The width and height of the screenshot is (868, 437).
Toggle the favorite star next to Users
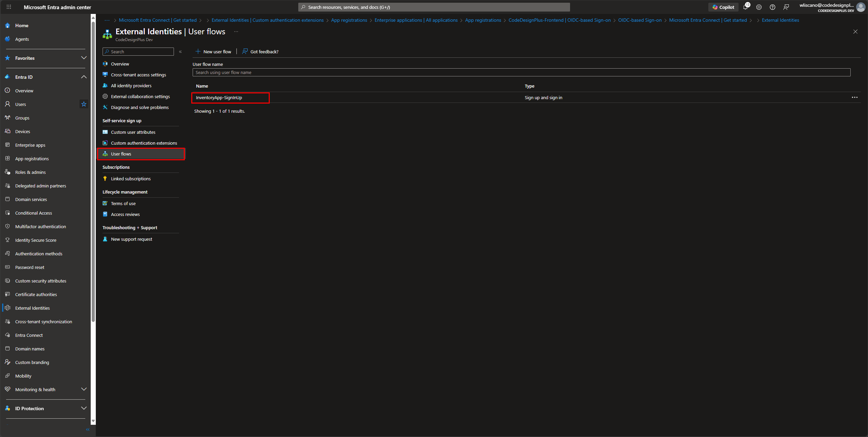(x=84, y=104)
